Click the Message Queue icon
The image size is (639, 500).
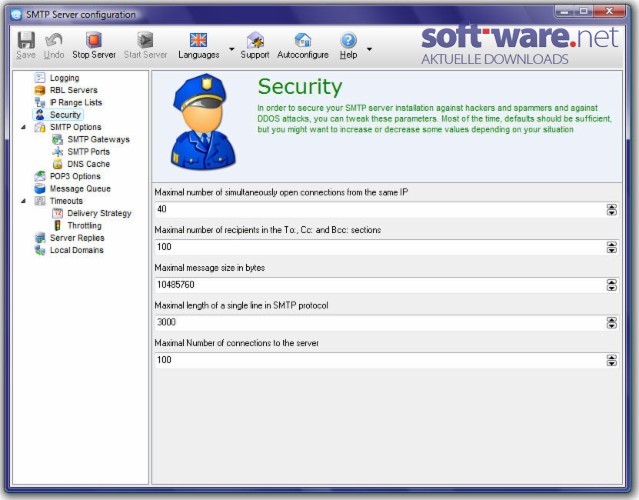40,188
